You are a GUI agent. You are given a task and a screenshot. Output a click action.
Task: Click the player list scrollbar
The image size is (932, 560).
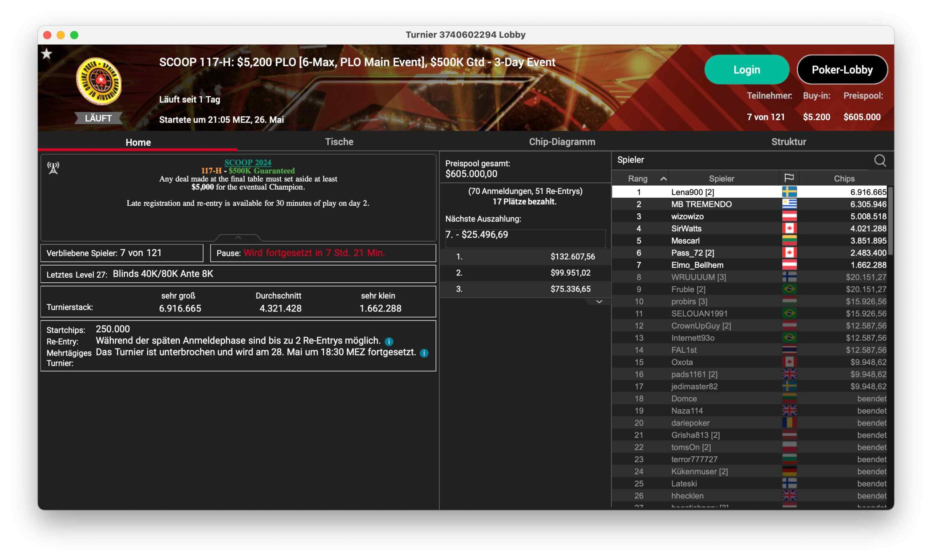[x=890, y=221]
